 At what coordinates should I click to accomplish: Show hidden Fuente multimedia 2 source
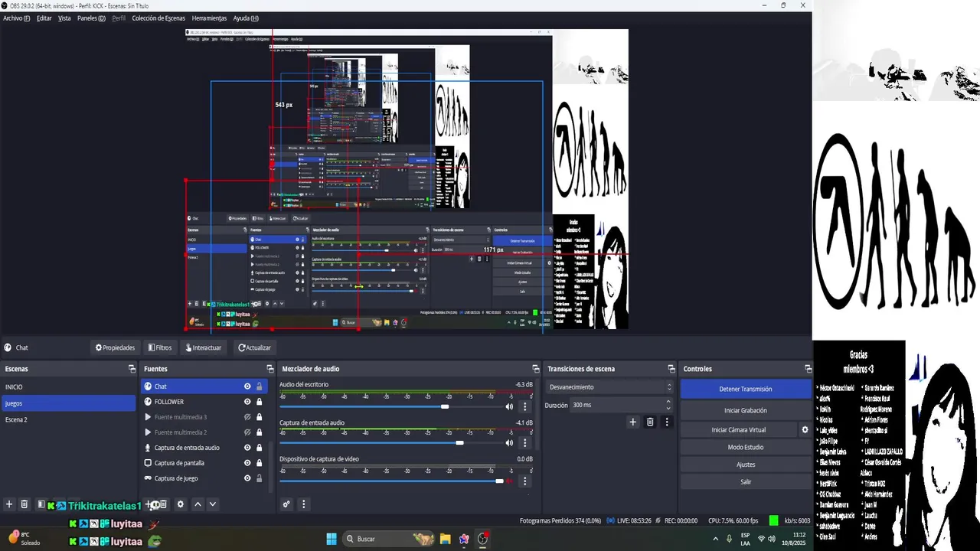pos(247,432)
